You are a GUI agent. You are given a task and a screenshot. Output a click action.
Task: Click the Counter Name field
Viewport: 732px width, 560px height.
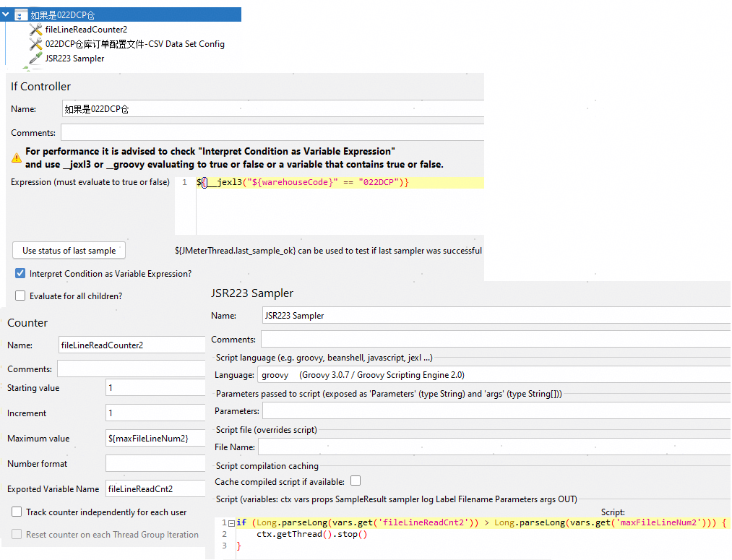pyautogui.click(x=132, y=345)
